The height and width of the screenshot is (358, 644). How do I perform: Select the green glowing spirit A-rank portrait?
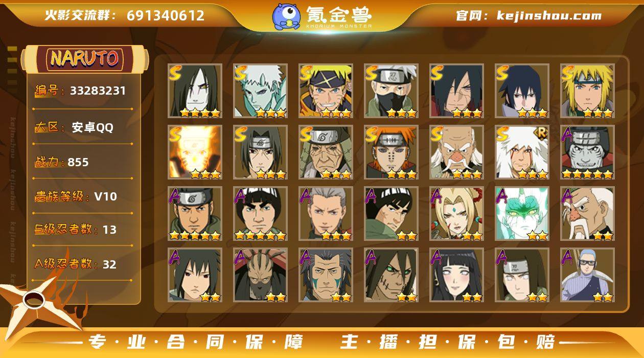click(522, 214)
